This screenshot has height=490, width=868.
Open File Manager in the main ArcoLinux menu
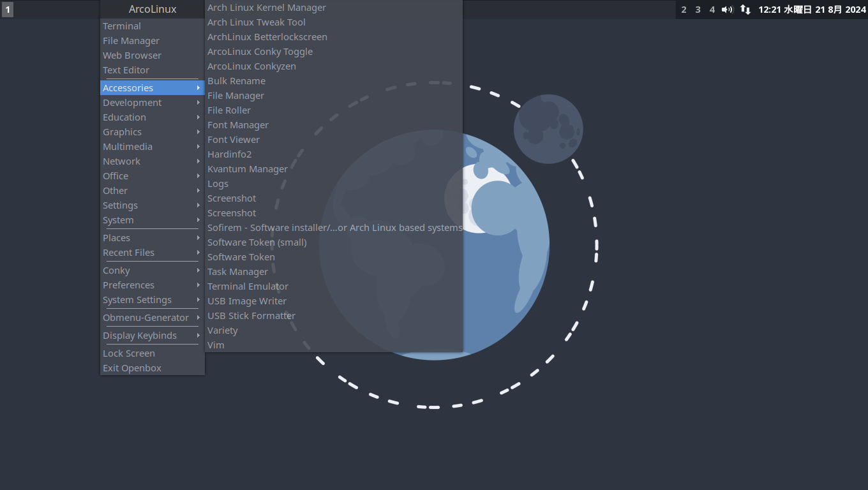tap(153, 41)
